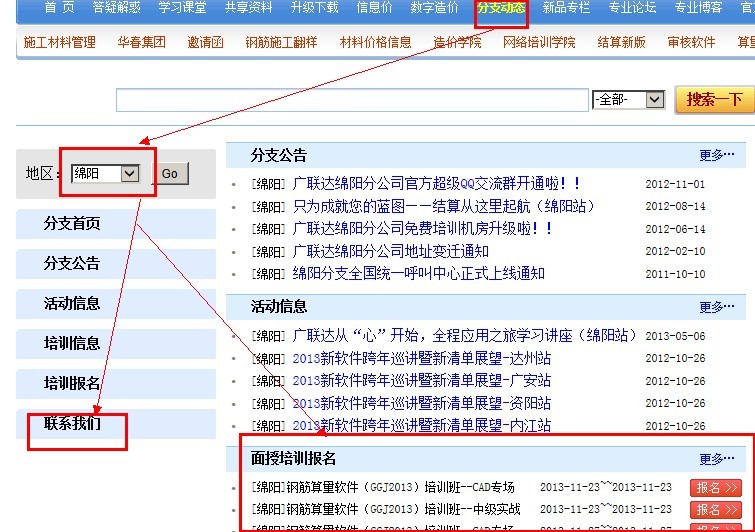Screen dimensions: 755x532
Task: Click the 搜索一下 search button
Action: pos(715,100)
